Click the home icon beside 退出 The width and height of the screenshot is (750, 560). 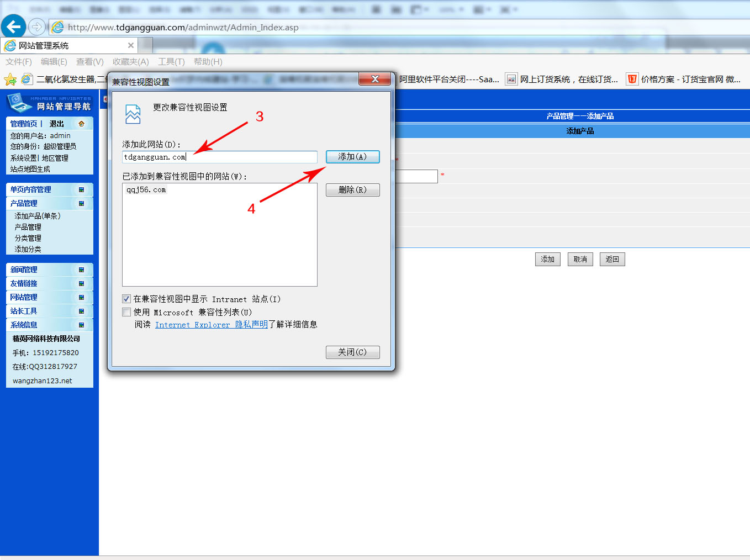coord(81,124)
